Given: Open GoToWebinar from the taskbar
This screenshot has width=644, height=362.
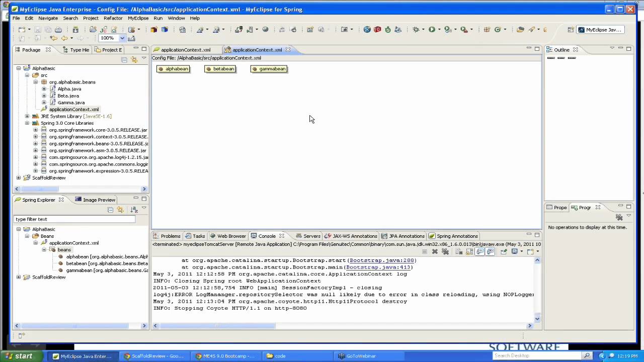Looking at the screenshot, I should [361, 356].
